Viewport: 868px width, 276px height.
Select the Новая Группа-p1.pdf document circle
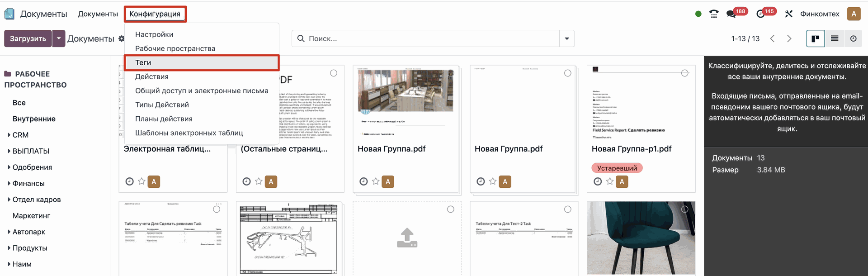click(684, 73)
